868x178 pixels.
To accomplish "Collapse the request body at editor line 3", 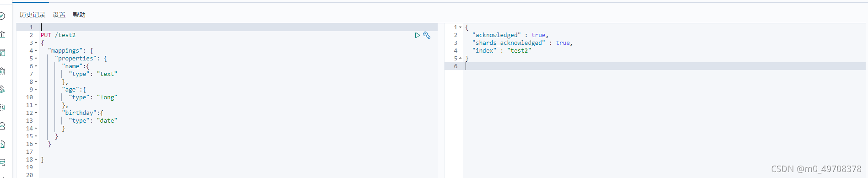I will click(x=36, y=43).
